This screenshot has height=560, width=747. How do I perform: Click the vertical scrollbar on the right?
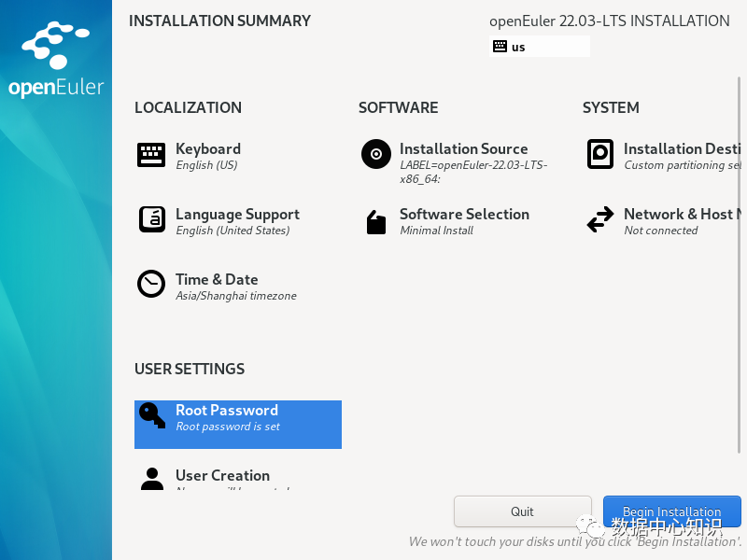pos(739,264)
